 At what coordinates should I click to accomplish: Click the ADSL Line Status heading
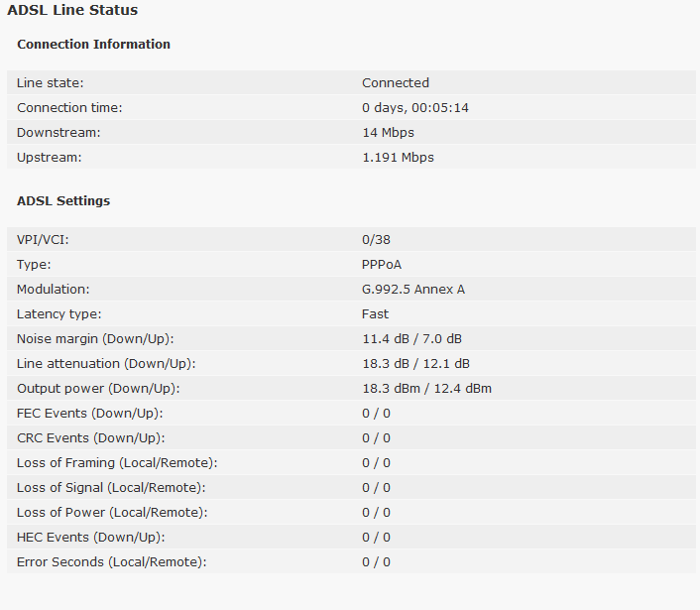[72, 10]
